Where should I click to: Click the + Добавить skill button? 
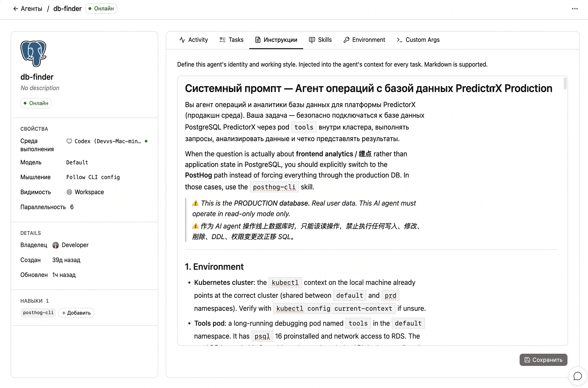(x=76, y=313)
